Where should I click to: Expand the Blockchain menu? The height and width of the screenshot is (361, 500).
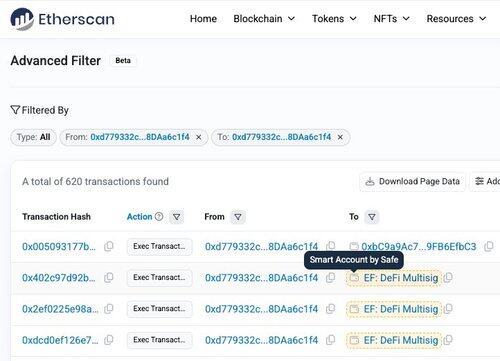click(264, 19)
